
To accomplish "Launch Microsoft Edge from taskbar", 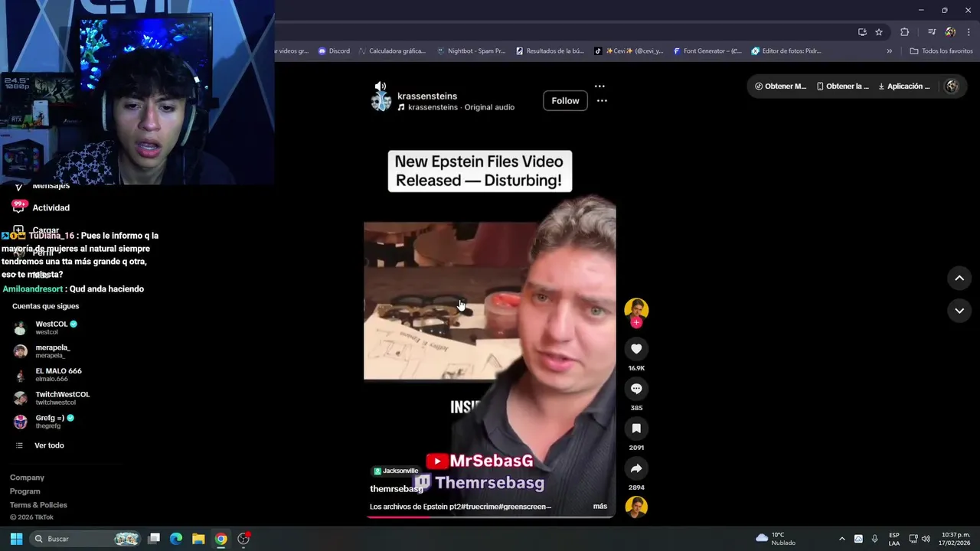I will coord(176,539).
